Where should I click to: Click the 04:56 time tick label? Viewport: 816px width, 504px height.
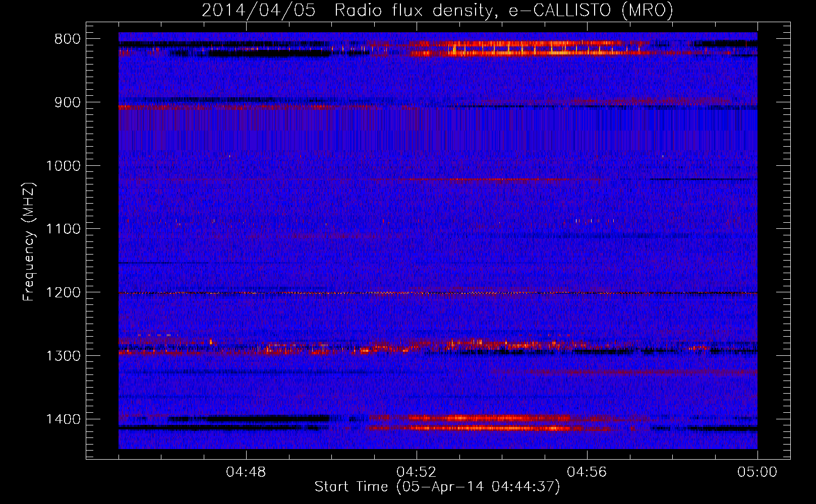587,472
